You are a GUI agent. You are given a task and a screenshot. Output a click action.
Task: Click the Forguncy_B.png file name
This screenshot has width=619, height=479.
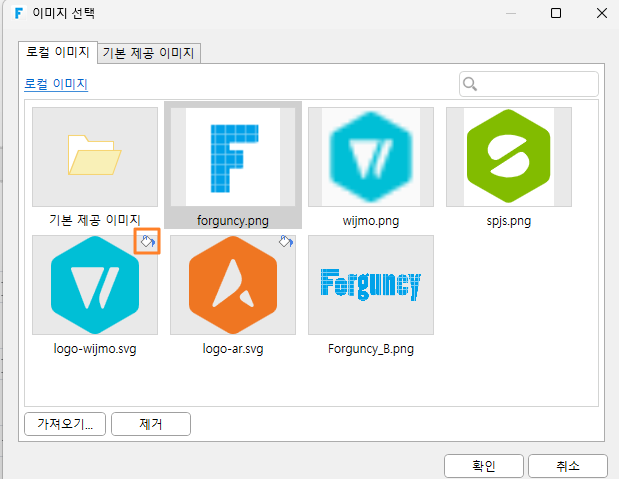(x=371, y=349)
